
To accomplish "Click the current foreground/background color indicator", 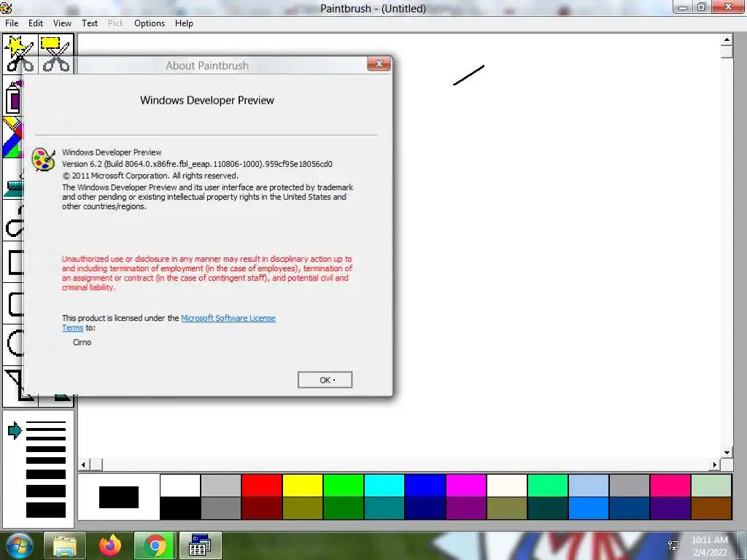I will coord(119,497).
